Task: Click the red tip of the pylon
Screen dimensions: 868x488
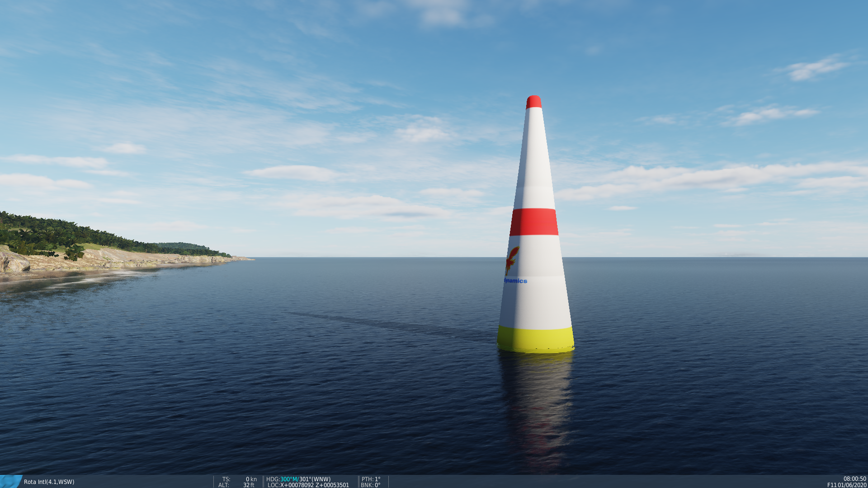Action: [x=534, y=102]
